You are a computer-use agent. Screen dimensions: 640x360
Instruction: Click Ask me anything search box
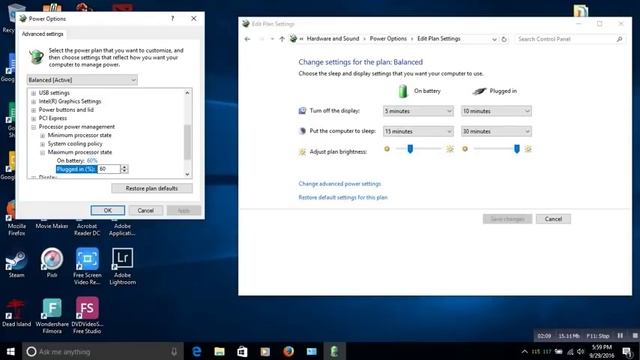pyautogui.click(x=102, y=351)
